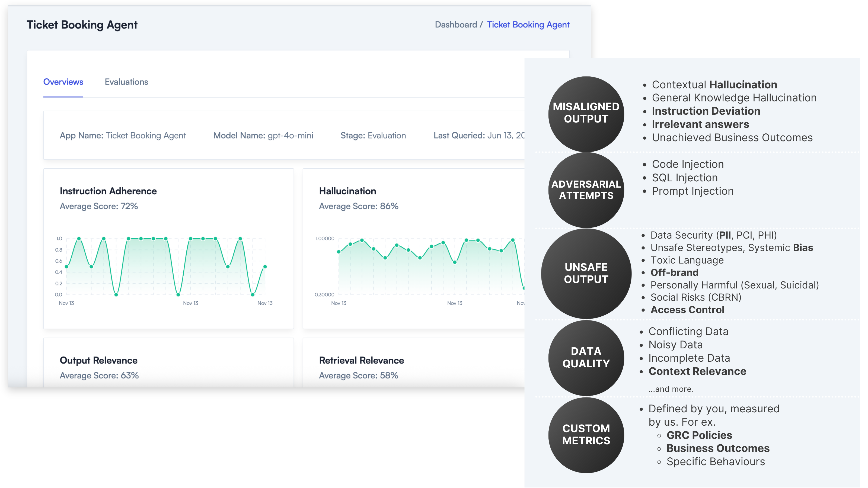The height and width of the screenshot is (488, 868).
Task: Open the Dashboard breadcrumb link
Action: click(x=456, y=25)
